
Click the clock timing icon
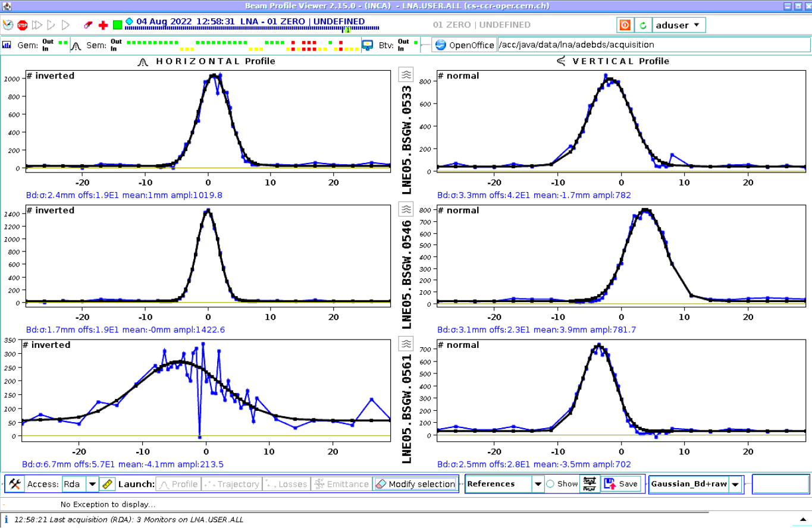coord(8,25)
